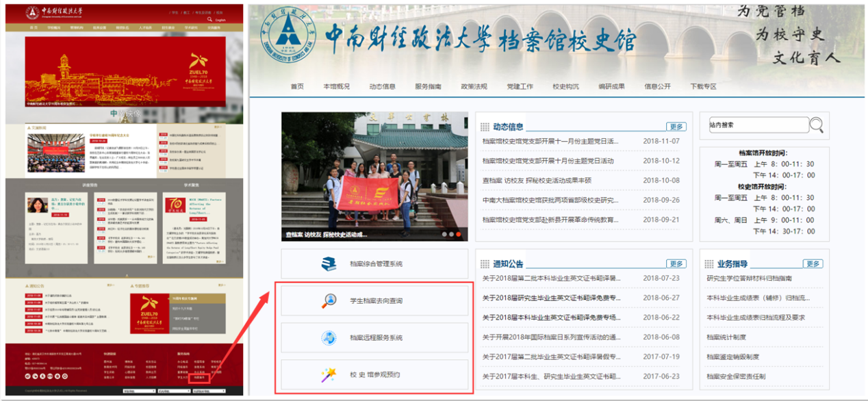Open the 本馆概况 navigation menu item

click(336, 87)
